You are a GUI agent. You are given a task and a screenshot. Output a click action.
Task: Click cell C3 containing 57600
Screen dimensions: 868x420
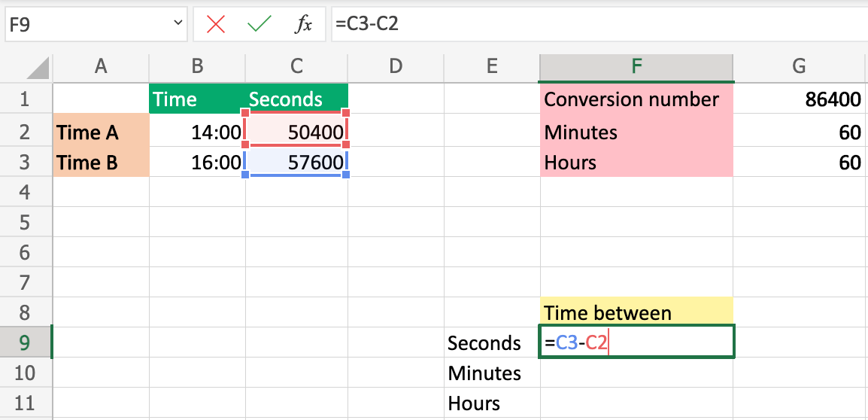(x=296, y=163)
